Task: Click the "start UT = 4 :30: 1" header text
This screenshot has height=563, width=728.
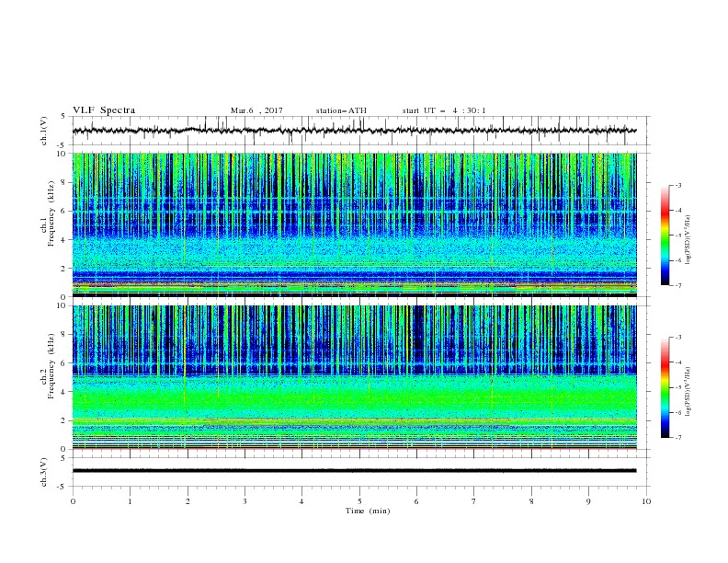Action: tap(444, 110)
